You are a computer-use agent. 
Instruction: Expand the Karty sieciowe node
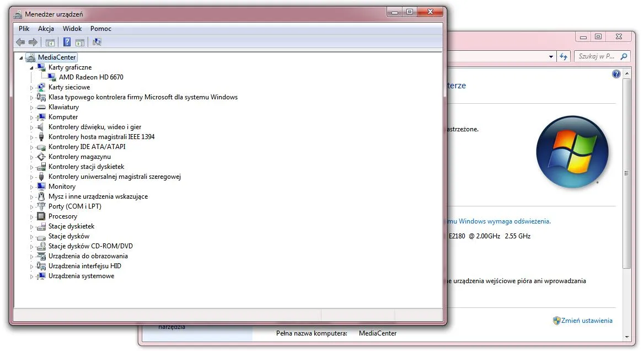pyautogui.click(x=31, y=87)
